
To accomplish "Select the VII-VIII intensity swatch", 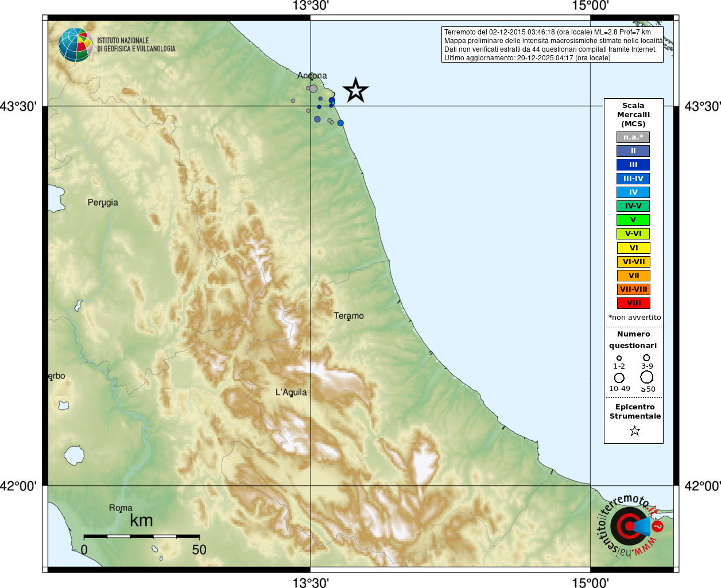I will coord(634,289).
